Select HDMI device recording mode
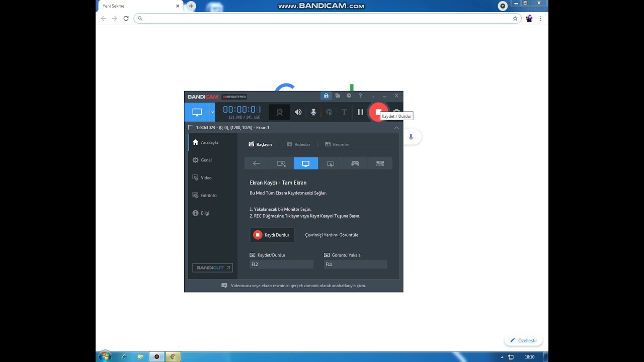 coord(380,163)
